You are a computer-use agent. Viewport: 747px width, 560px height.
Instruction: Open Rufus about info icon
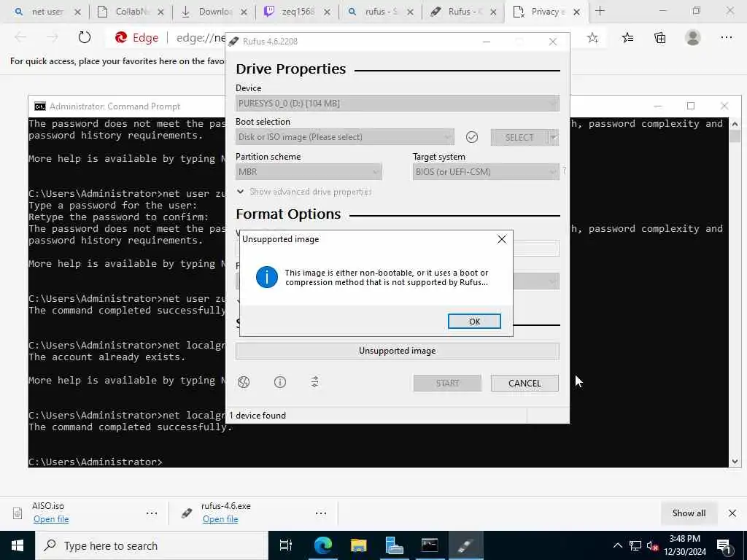coord(280,382)
